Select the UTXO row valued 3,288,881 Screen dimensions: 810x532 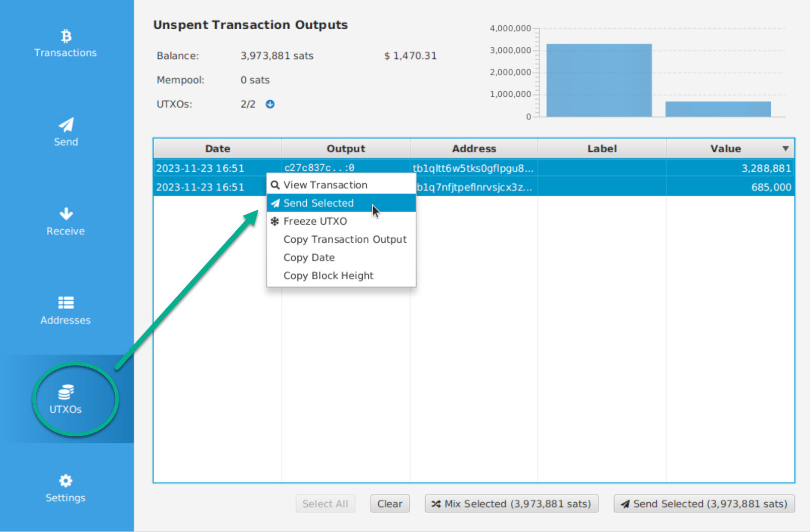604,168
